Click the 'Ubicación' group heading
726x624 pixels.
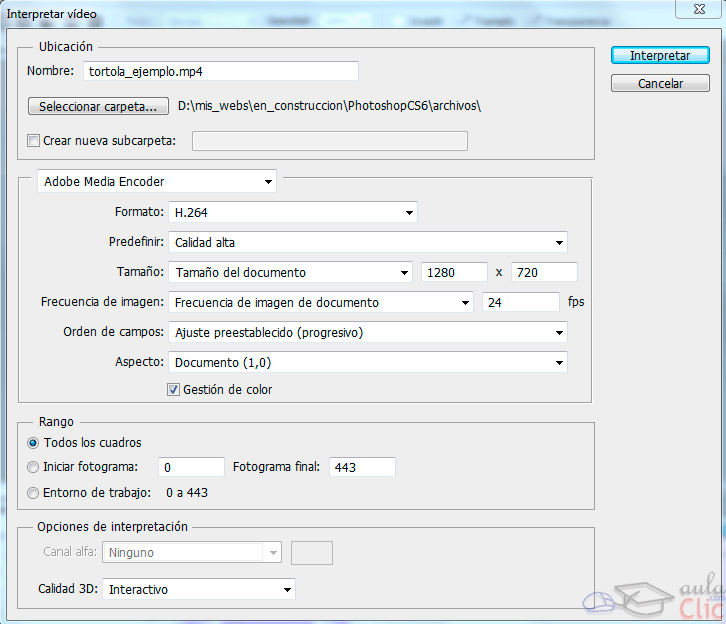coord(66,47)
